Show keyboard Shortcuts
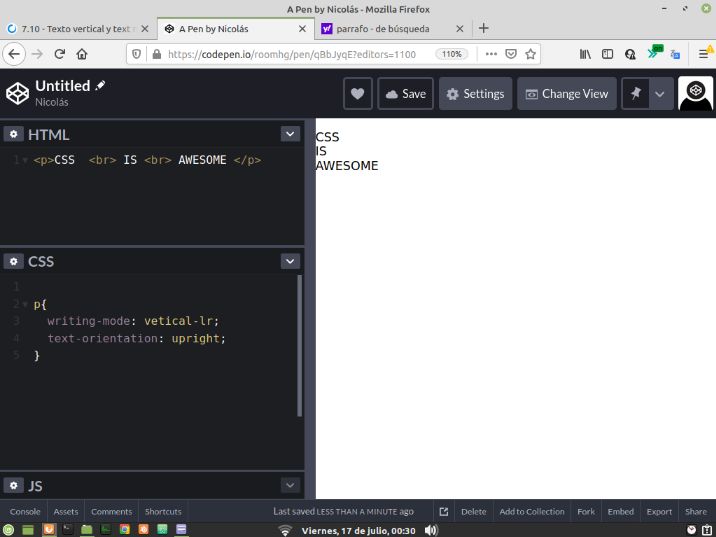This screenshot has height=537, width=716. (163, 511)
